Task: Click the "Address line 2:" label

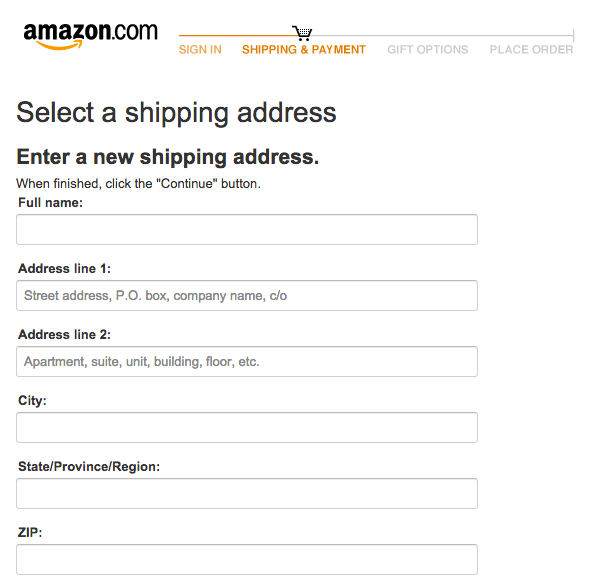Action: pos(64,334)
